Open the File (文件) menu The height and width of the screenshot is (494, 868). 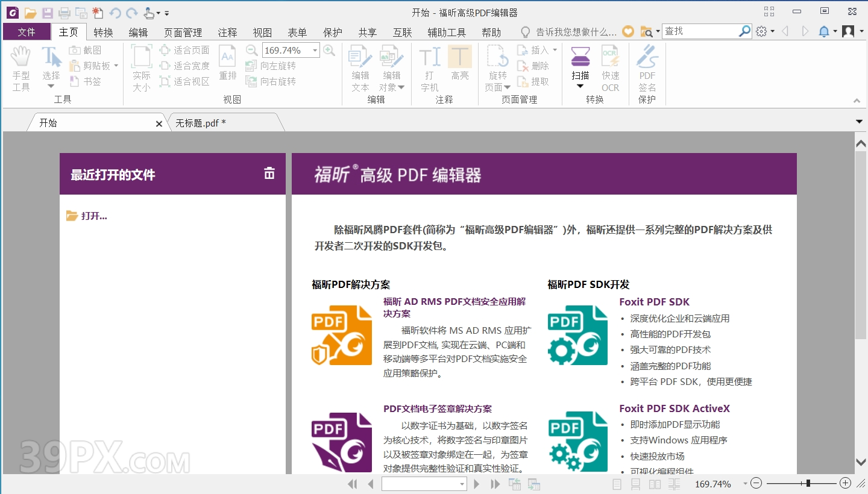tap(27, 32)
